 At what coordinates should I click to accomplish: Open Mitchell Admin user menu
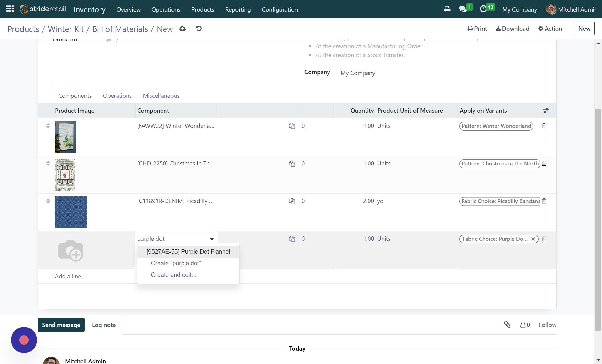[x=572, y=9]
